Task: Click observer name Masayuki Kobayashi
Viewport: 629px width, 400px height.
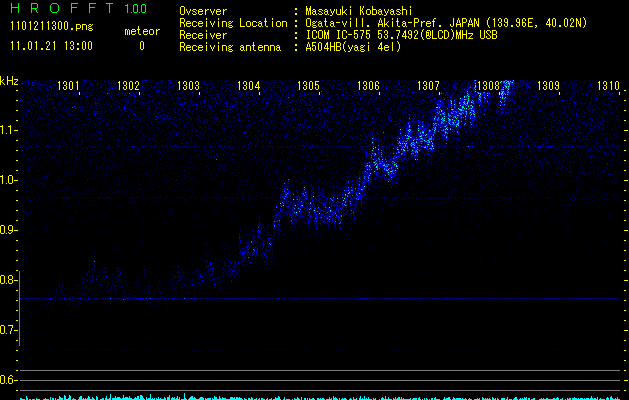Action: pos(359,11)
